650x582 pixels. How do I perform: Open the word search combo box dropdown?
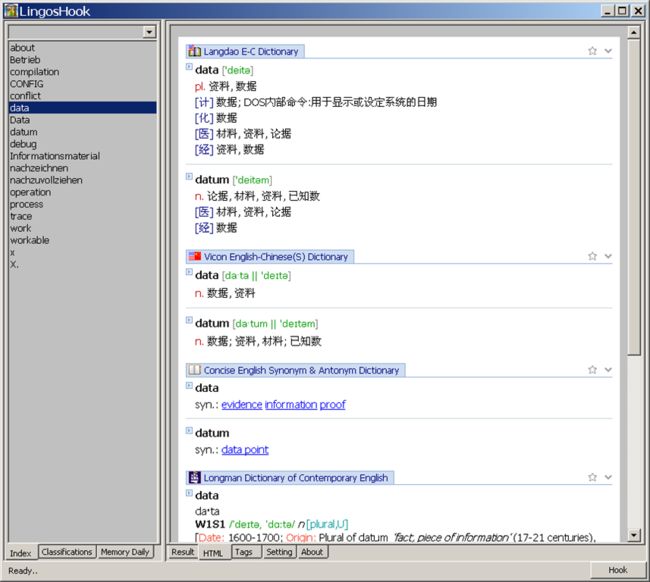(149, 32)
